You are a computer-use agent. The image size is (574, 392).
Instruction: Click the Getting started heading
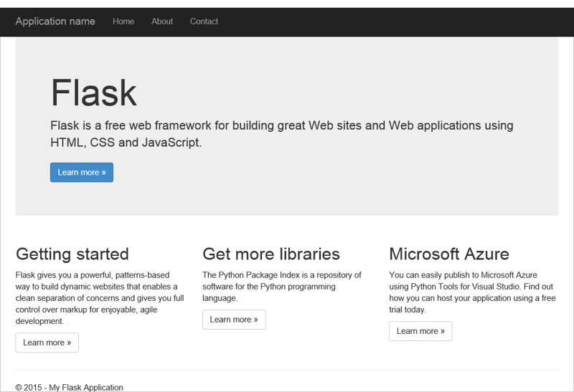pyautogui.click(x=72, y=254)
